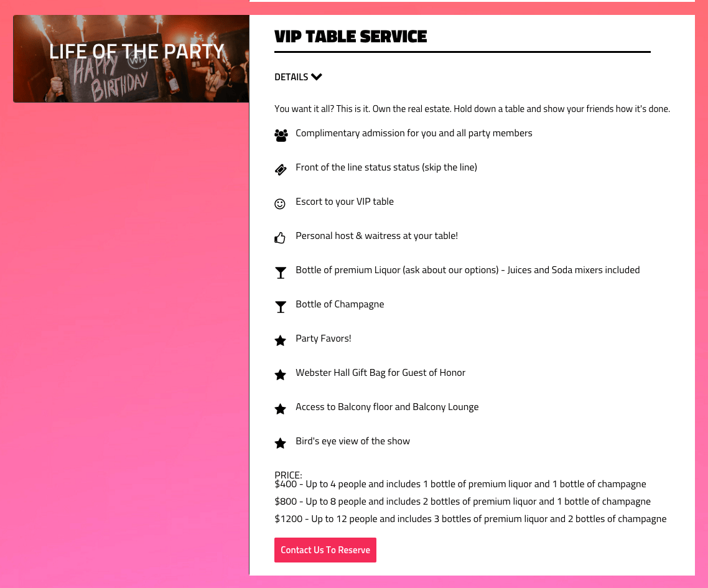Viewport: 708px width, 588px height.
Task: Click star icon beside Webster Hall Gift Bag
Action: pos(281,375)
